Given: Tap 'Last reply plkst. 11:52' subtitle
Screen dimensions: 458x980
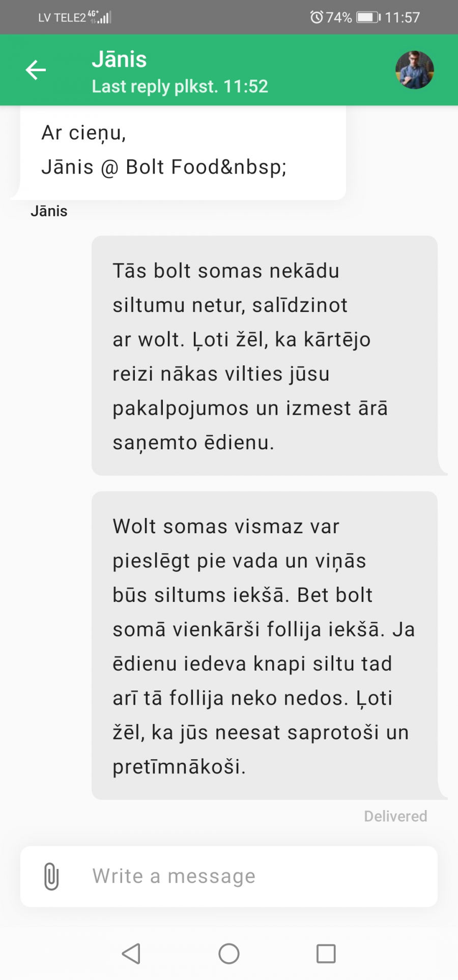Looking at the screenshot, I should tap(180, 87).
